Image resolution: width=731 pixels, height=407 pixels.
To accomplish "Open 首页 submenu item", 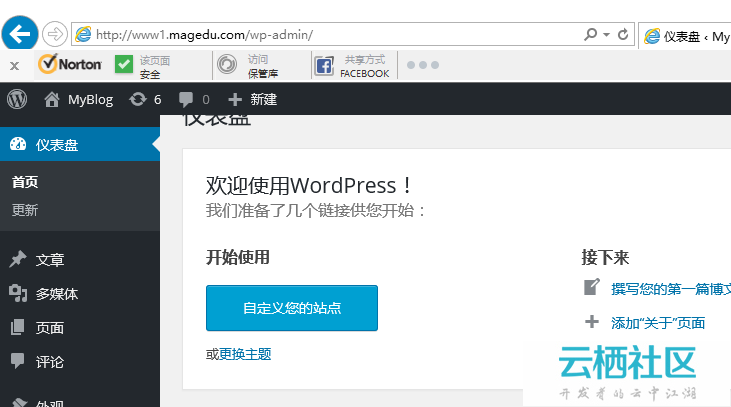I will tap(25, 182).
